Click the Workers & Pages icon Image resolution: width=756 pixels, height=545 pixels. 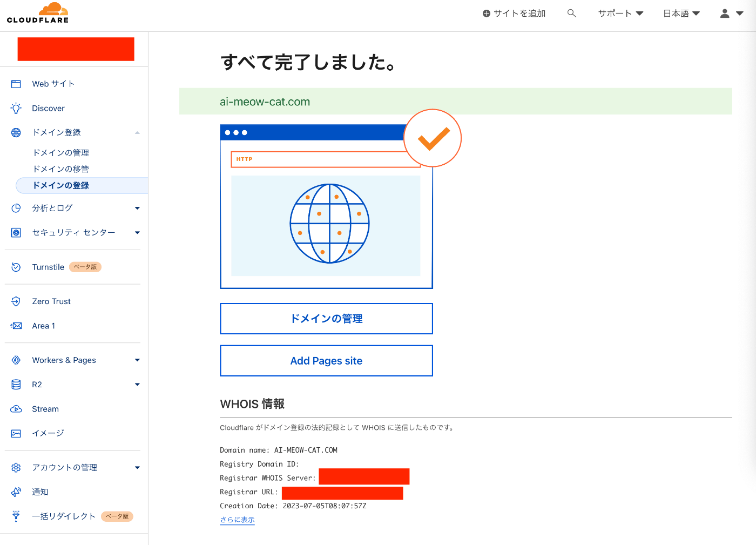click(16, 360)
